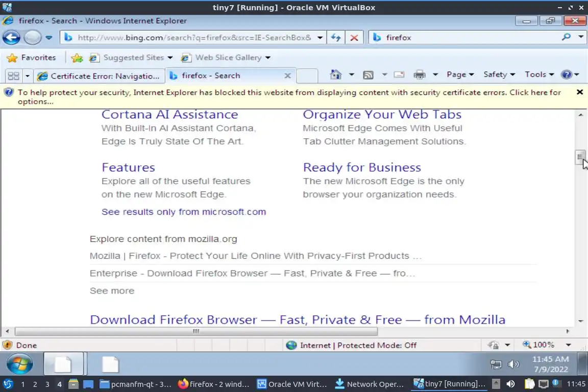This screenshot has width=588, height=392.
Task: Click the Quick Tabs grid icon
Action: (x=13, y=76)
